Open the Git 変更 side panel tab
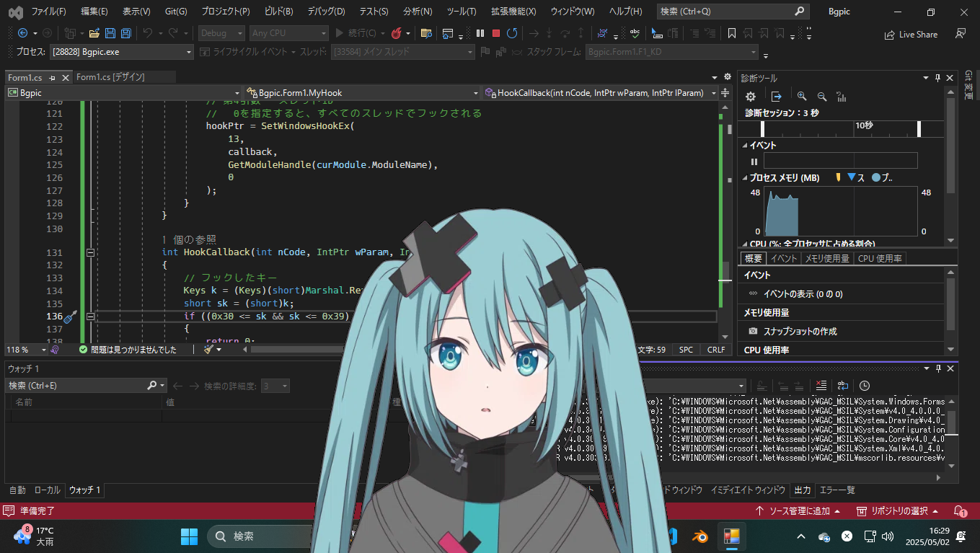This screenshot has width=980, height=553. pos(968,85)
